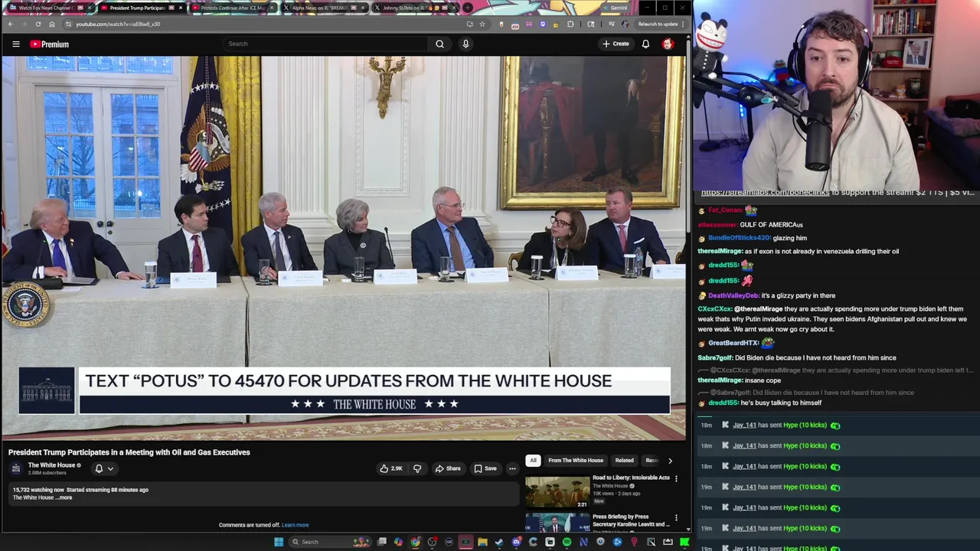Select the All filter chip
The height and width of the screenshot is (551, 980).
click(x=533, y=460)
